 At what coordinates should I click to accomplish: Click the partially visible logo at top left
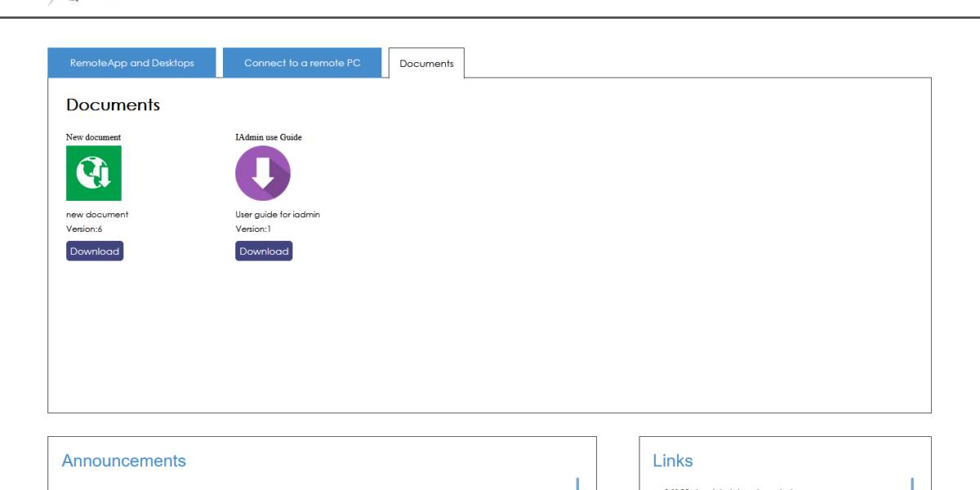63,2
